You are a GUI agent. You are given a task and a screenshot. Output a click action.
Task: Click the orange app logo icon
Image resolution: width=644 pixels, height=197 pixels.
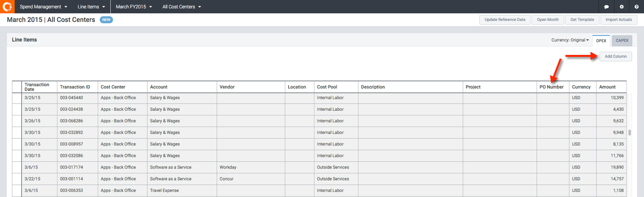pos(7,7)
